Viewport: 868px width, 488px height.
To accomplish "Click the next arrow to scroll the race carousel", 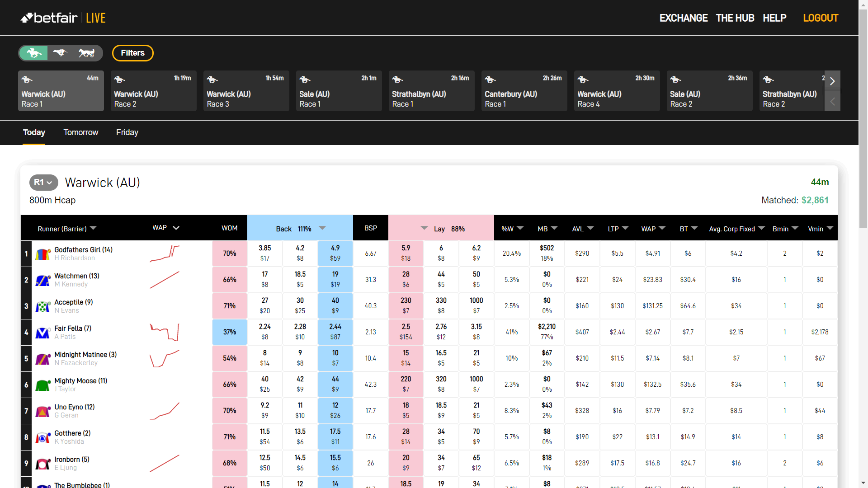I will click(833, 81).
